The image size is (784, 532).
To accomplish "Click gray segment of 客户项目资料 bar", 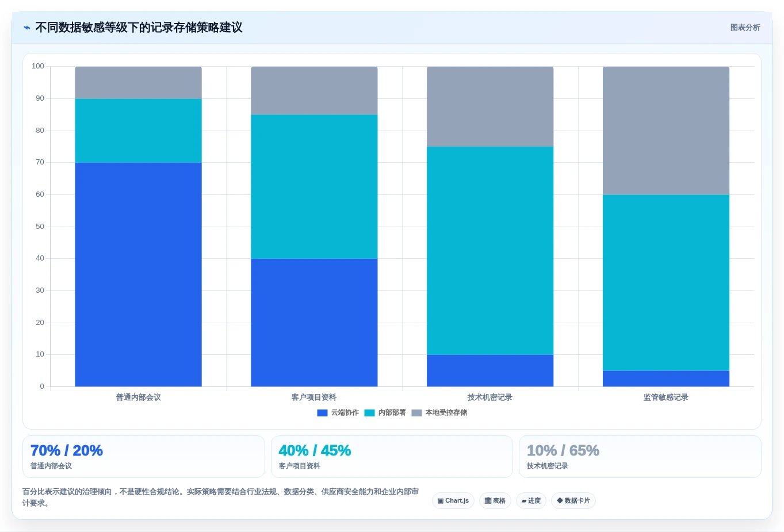I will coord(314,91).
